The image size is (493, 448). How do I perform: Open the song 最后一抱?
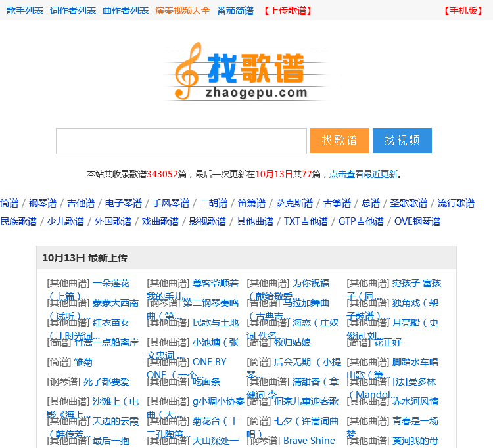click(111, 441)
